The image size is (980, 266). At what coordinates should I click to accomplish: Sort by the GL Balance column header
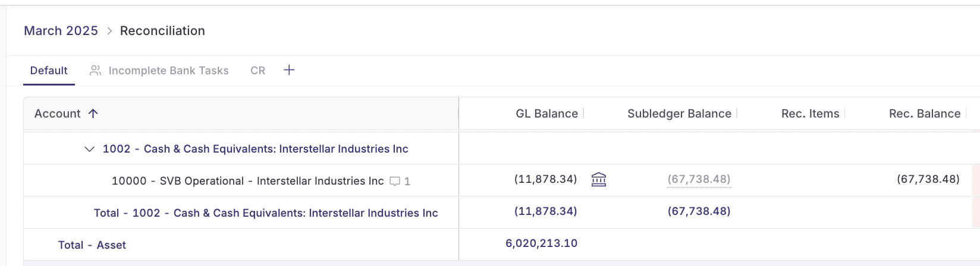546,113
